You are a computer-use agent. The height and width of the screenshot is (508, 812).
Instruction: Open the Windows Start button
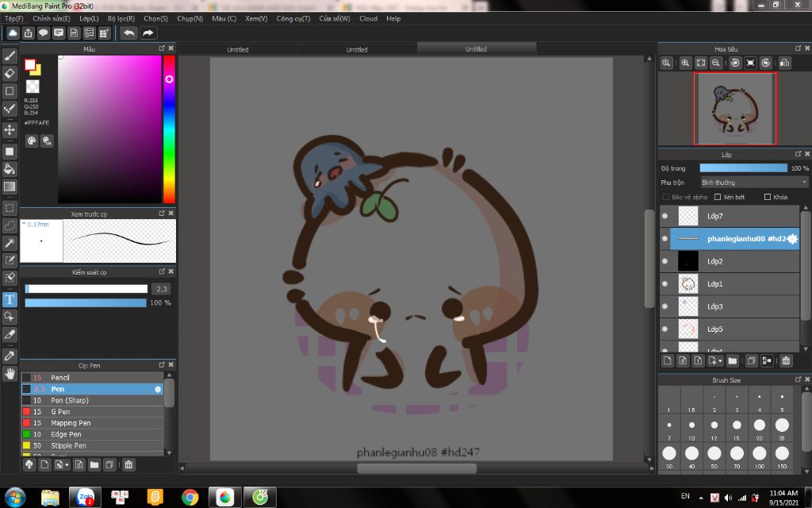15,498
